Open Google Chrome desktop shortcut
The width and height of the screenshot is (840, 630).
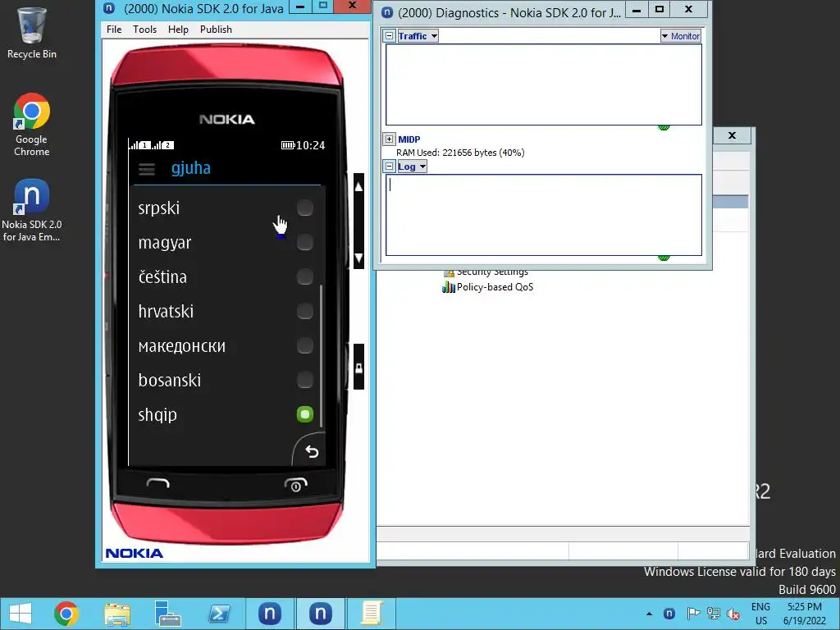point(32,125)
